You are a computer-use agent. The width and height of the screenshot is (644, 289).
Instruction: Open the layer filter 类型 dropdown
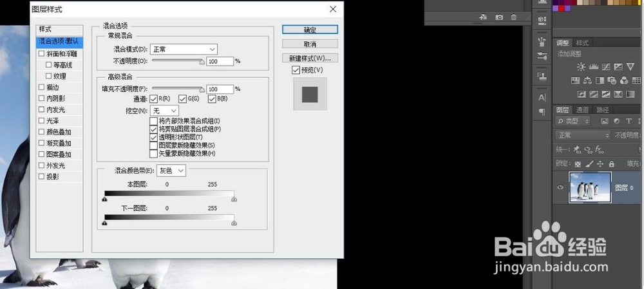573,121
